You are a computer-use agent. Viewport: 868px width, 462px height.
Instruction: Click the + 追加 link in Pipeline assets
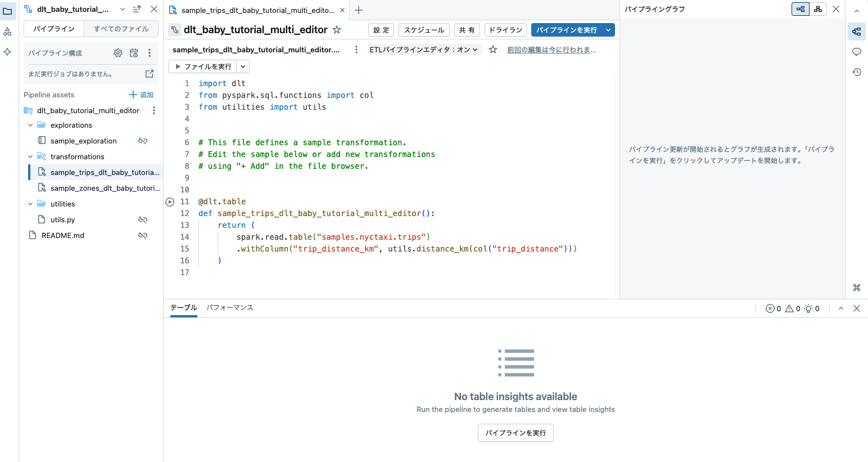(141, 95)
